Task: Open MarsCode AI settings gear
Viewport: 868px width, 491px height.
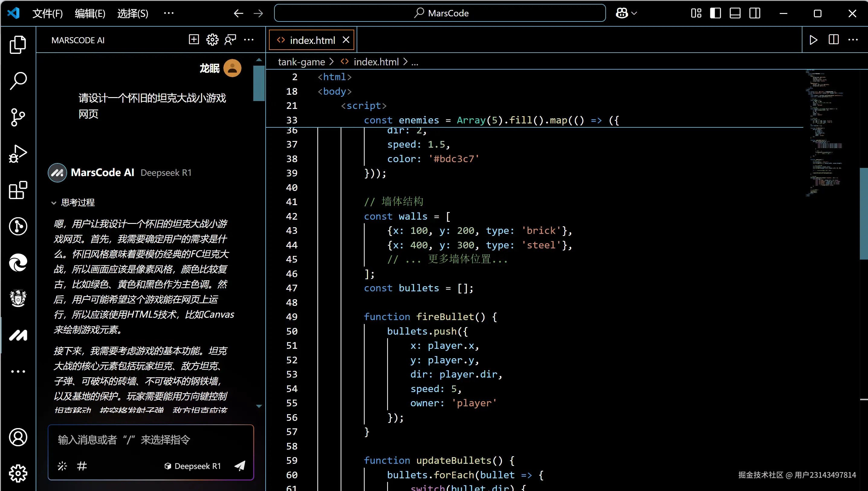Action: point(212,40)
